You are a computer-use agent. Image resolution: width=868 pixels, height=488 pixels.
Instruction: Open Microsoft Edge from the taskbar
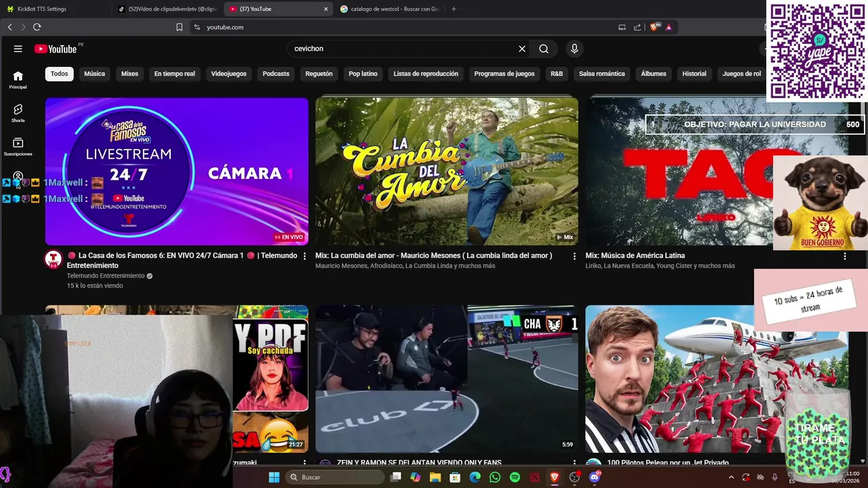[x=475, y=477]
